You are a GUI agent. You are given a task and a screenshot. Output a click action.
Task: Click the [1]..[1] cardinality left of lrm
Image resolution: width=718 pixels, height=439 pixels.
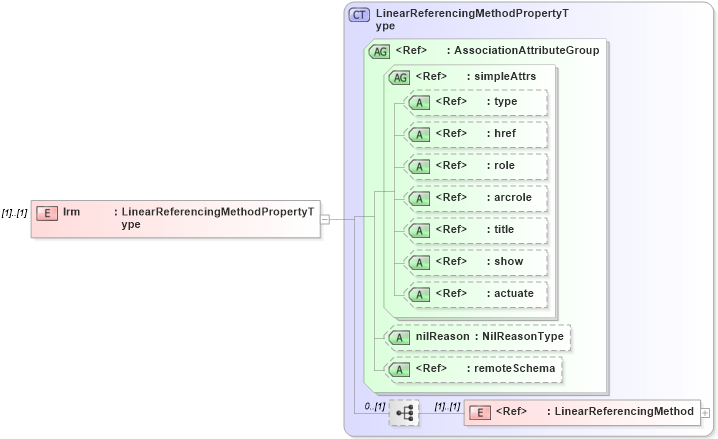(x=14, y=213)
